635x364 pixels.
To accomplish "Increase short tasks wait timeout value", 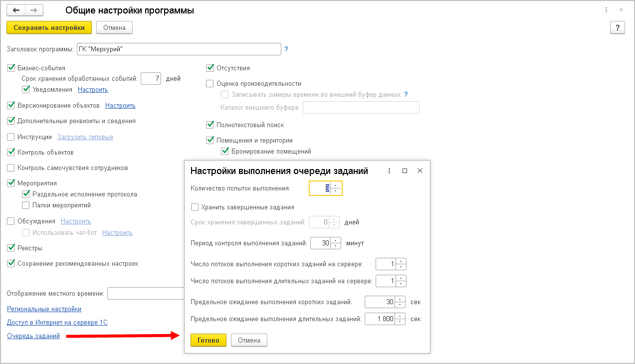I will click(x=401, y=299).
